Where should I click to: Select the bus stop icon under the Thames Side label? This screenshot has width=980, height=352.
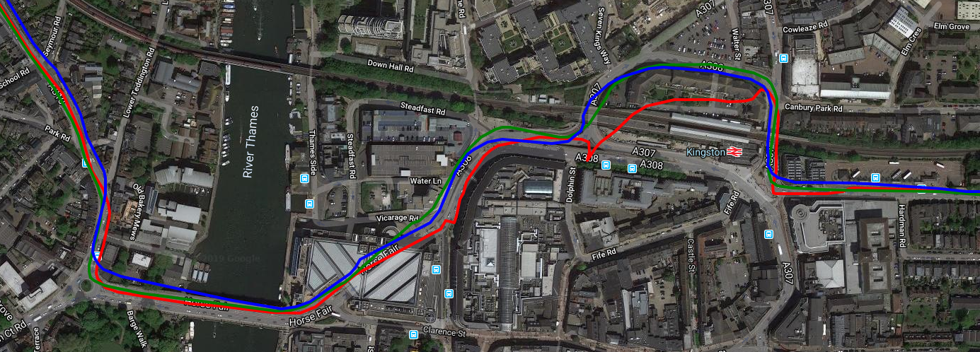coord(304,179)
